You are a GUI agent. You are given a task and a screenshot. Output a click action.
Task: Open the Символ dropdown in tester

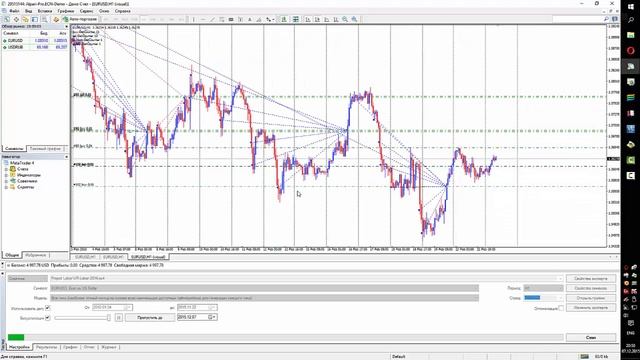coord(264,288)
